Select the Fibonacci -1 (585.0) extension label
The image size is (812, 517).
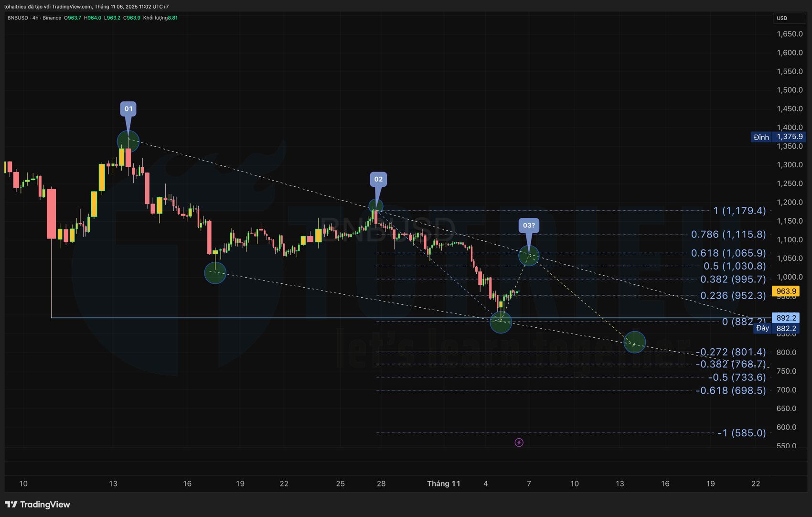(741, 433)
